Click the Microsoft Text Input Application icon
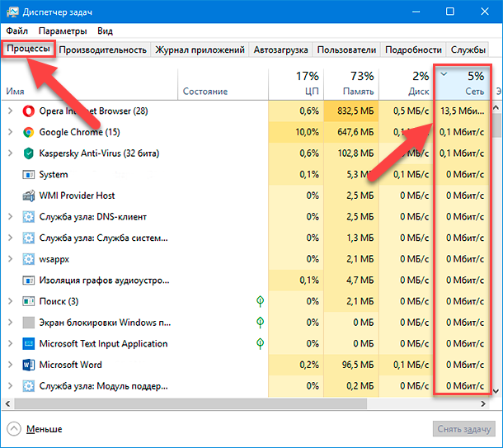503x448 pixels. 29,344
